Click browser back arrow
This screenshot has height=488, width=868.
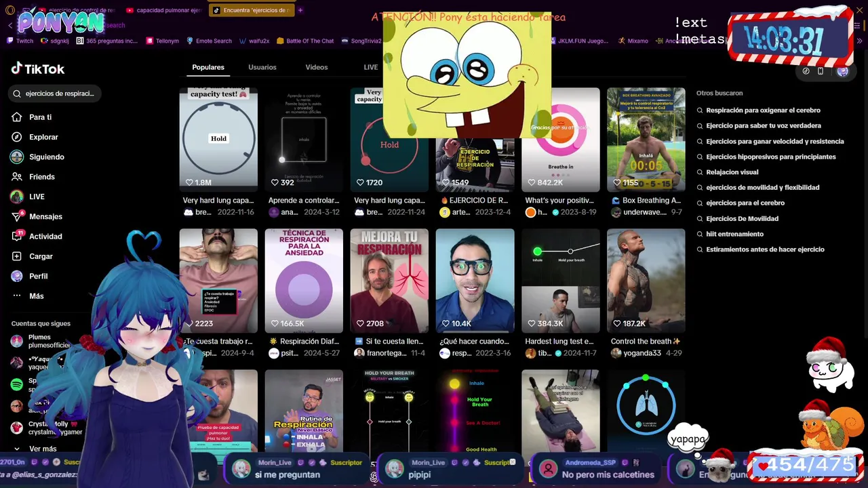(x=10, y=25)
